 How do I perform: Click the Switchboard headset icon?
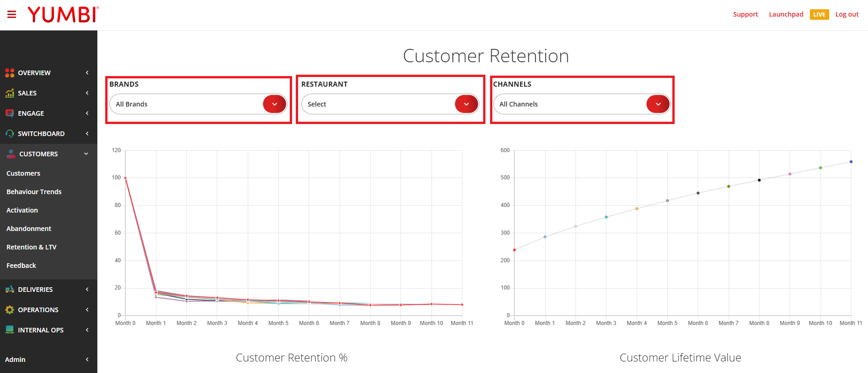(10, 134)
